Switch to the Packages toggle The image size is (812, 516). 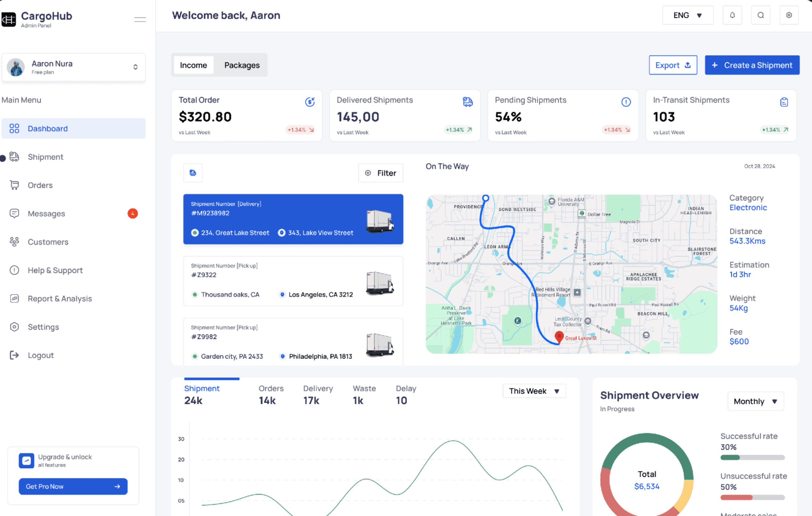click(242, 65)
